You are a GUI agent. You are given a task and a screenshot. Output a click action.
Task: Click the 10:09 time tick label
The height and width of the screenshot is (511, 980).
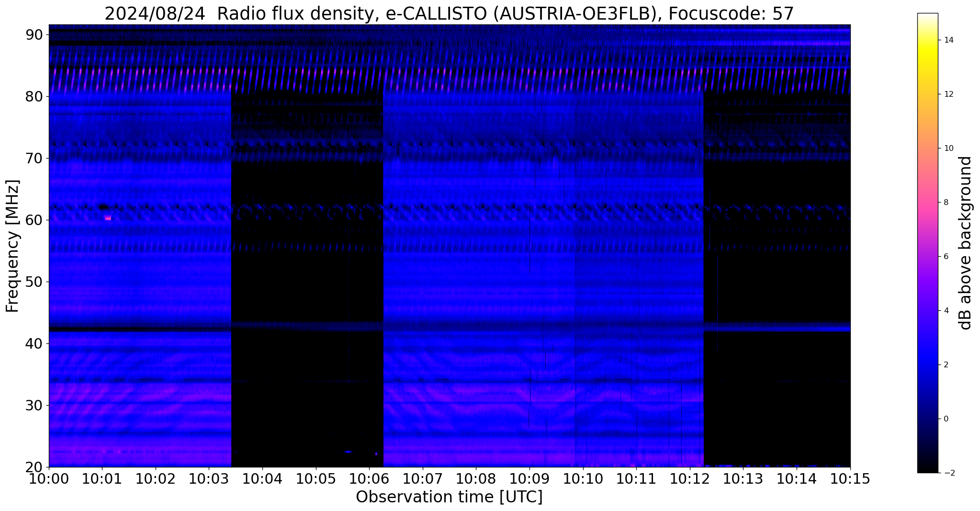click(529, 478)
